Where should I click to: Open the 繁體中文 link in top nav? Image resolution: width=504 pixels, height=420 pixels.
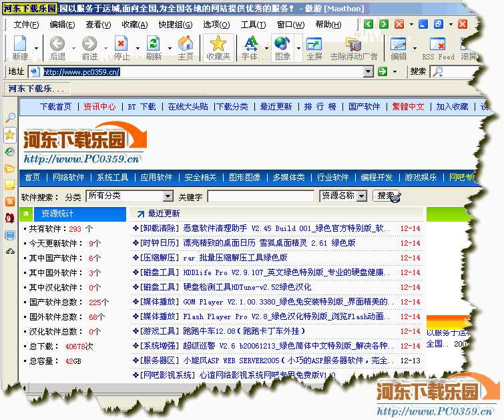(x=408, y=106)
